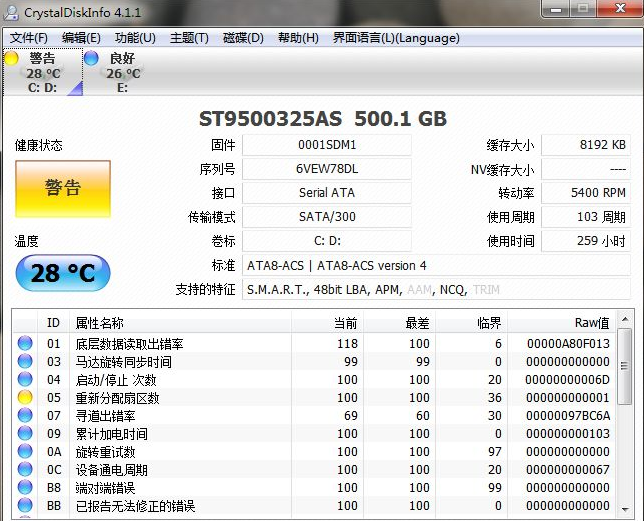The image size is (644, 521).
Task: Select the 端对端错误 attribute row
Action: (x=315, y=487)
